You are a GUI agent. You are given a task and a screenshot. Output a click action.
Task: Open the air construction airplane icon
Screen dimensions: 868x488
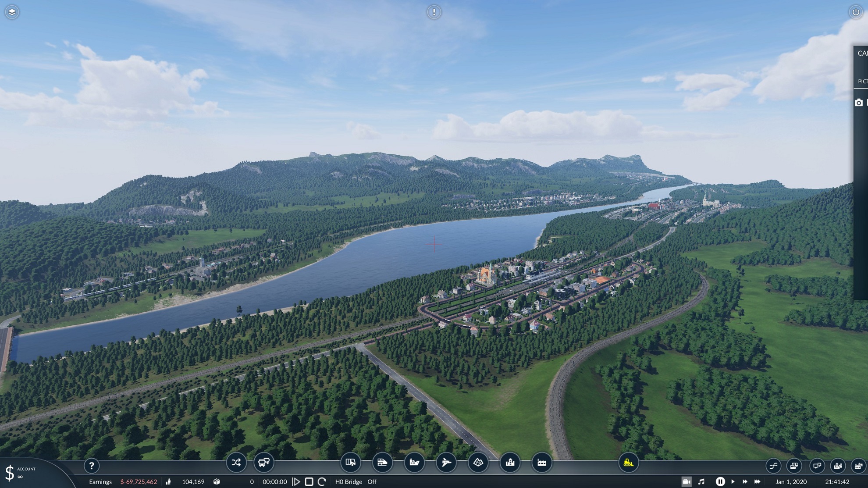click(446, 463)
